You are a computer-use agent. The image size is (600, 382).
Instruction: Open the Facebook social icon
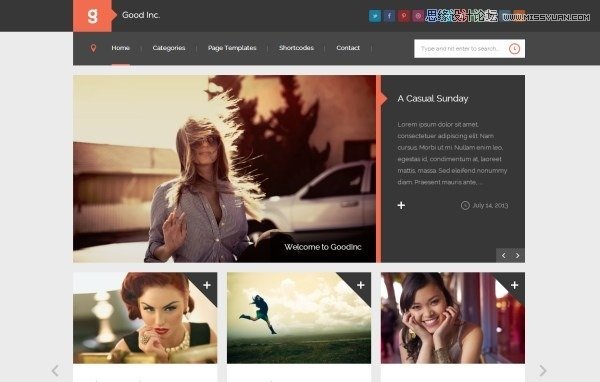coord(389,16)
